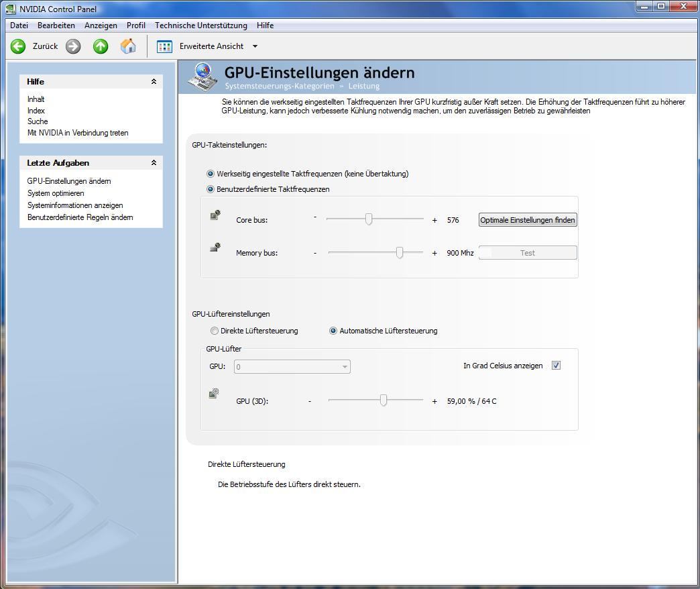This screenshot has height=589, width=700.
Task: Click the Leistung breadcrumb link
Action: coord(364,86)
